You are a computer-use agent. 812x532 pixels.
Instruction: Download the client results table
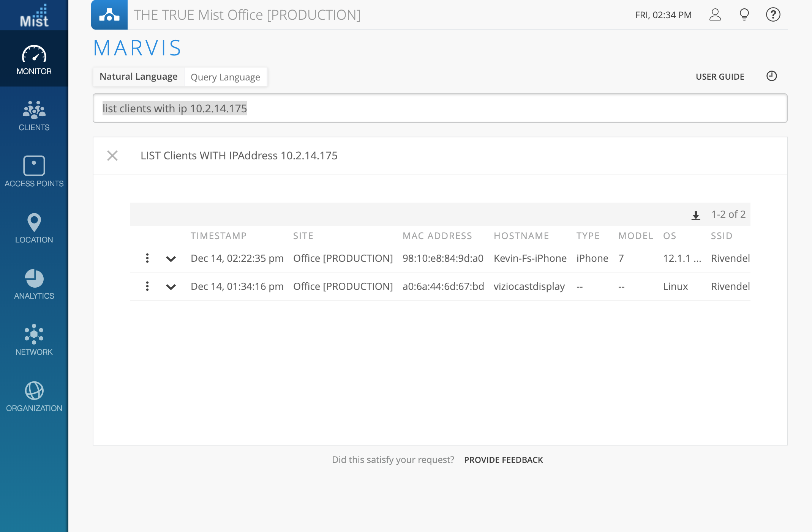(695, 215)
